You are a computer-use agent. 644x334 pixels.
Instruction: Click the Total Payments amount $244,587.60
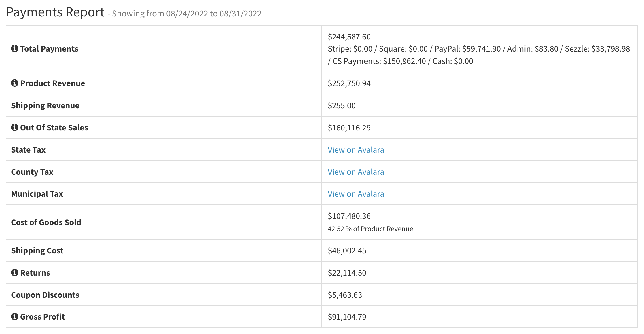pyautogui.click(x=349, y=37)
